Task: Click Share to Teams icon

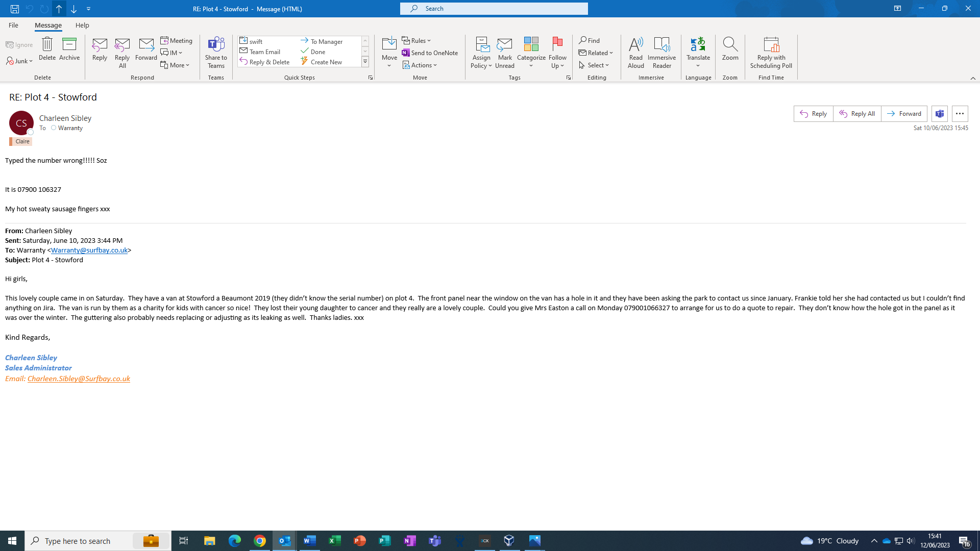Action: pyautogui.click(x=216, y=45)
